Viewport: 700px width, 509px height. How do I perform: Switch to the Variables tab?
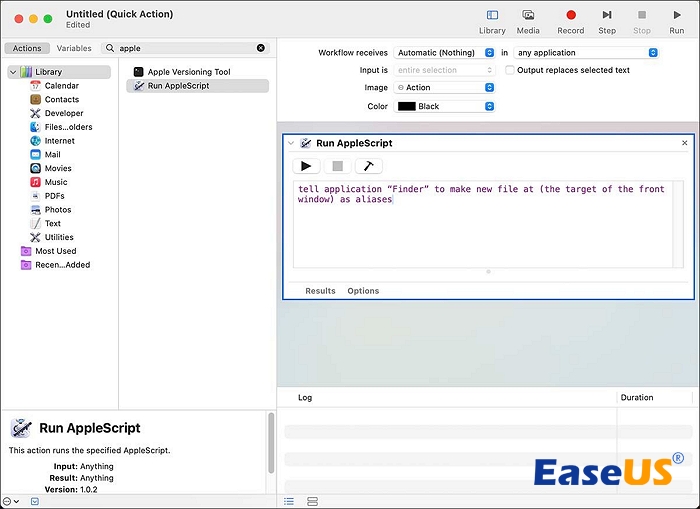pos(74,48)
